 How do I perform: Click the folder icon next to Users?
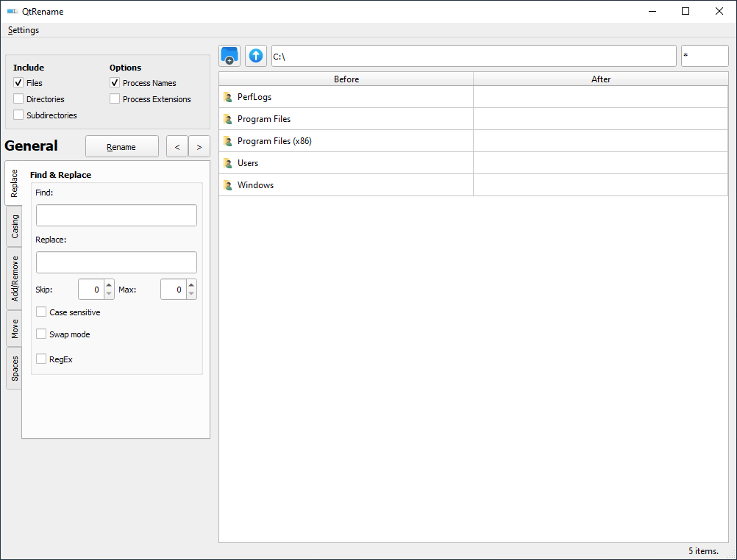[227, 162]
